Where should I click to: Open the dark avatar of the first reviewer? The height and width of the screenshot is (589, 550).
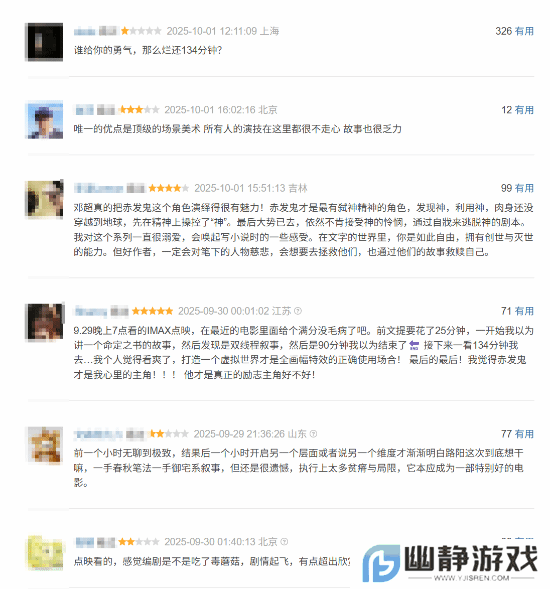pos(45,42)
